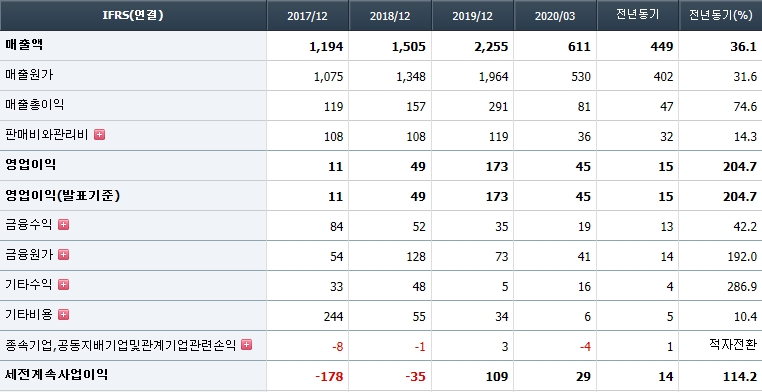Click the 기타비용 row label

(29, 315)
